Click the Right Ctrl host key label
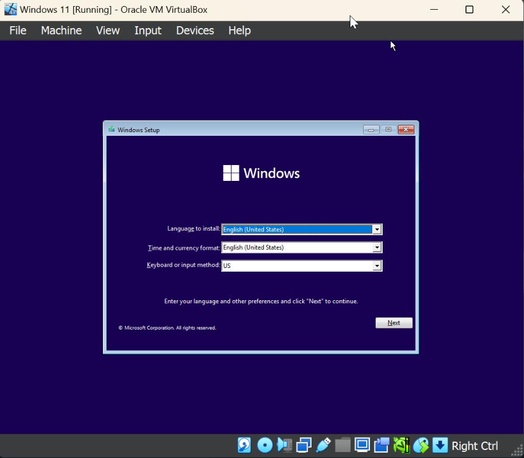The height and width of the screenshot is (458, 524). point(475,446)
